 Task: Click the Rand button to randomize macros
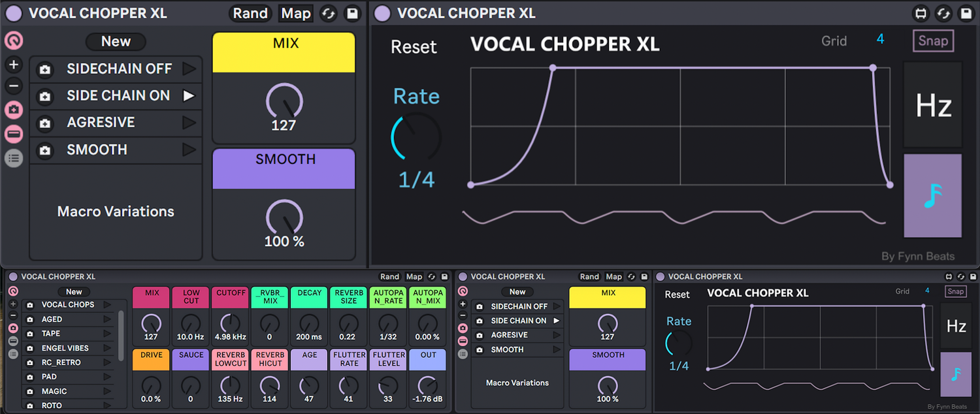tap(250, 13)
